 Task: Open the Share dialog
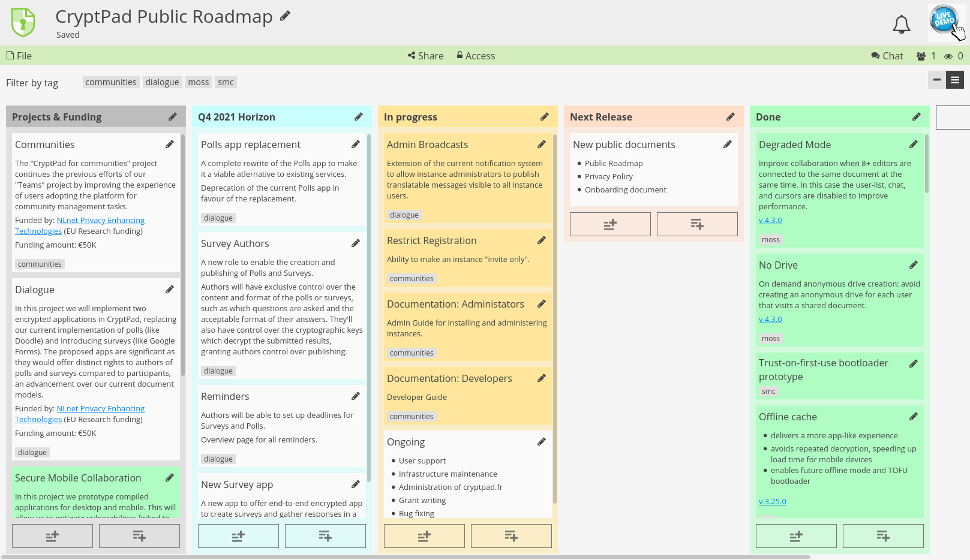(426, 56)
